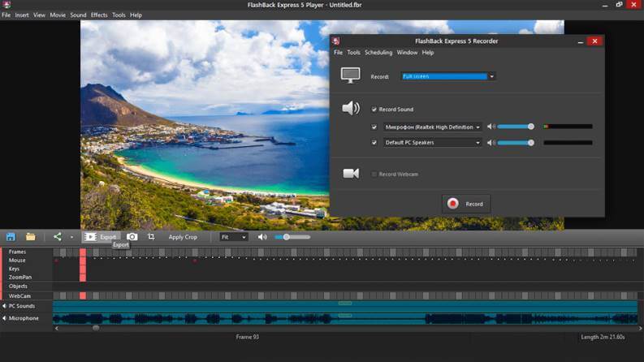Mute playback using toolbar speaker icon
644x362 pixels.
pos(262,237)
